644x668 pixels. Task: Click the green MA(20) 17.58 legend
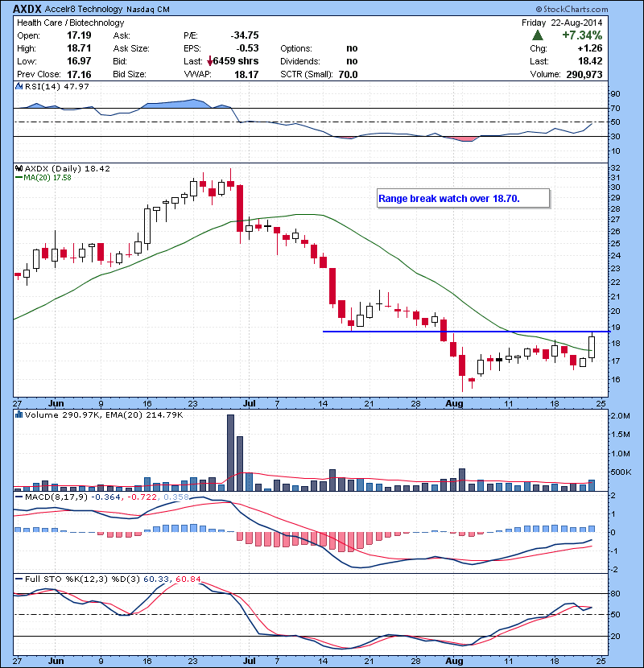tap(43, 178)
